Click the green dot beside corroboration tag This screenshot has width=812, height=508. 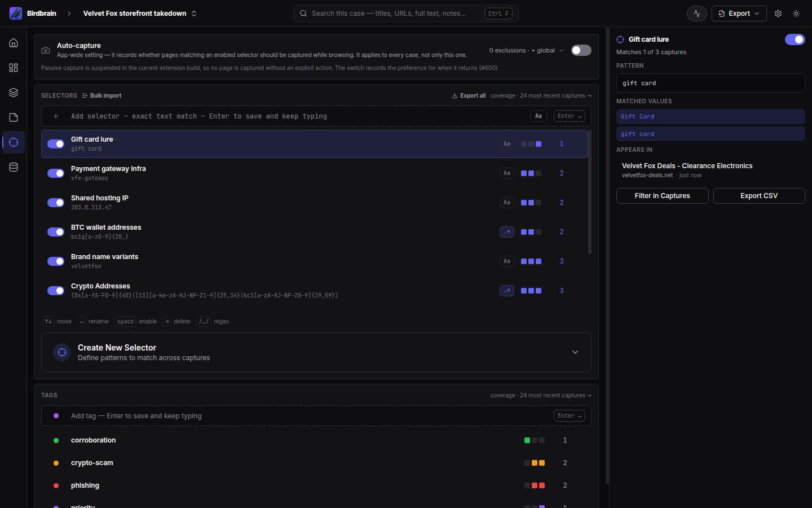click(56, 440)
